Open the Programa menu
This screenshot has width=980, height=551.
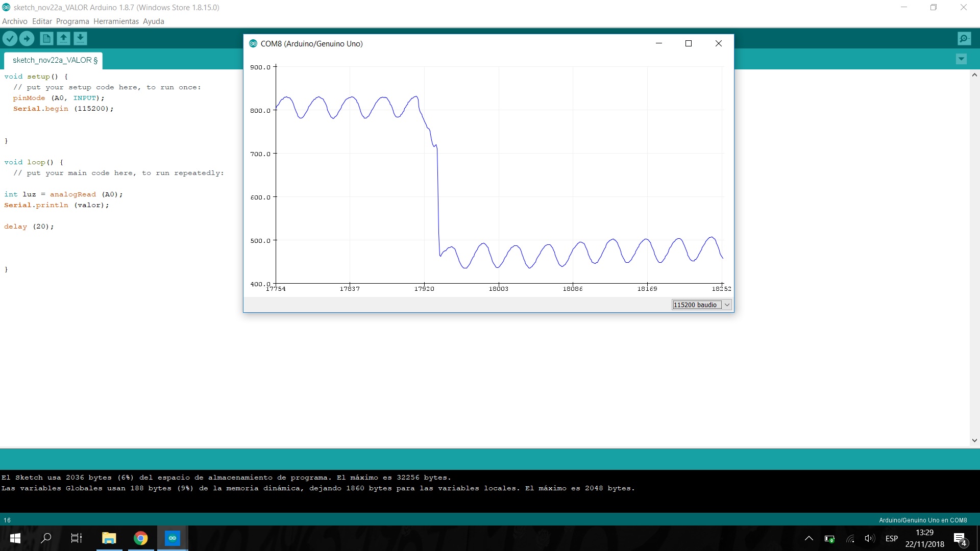coord(72,21)
